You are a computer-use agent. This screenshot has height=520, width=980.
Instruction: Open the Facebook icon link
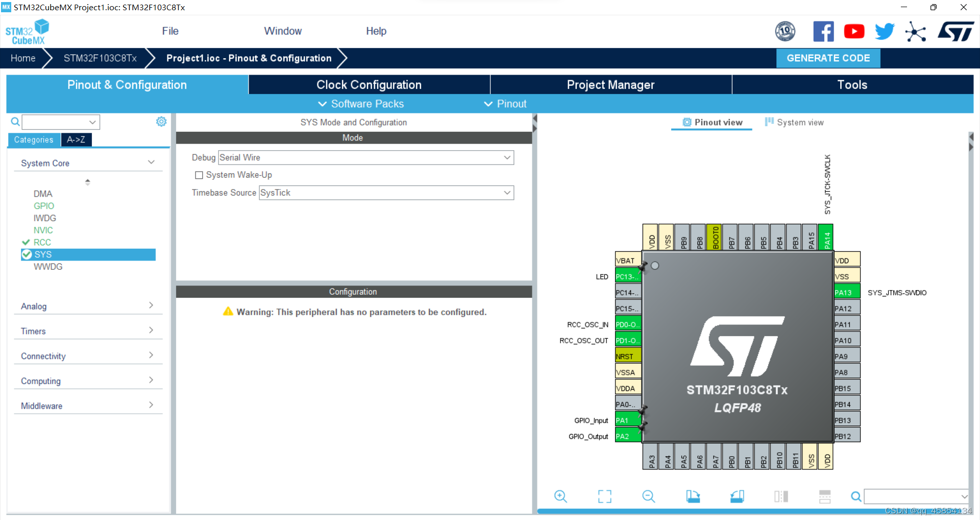point(823,32)
